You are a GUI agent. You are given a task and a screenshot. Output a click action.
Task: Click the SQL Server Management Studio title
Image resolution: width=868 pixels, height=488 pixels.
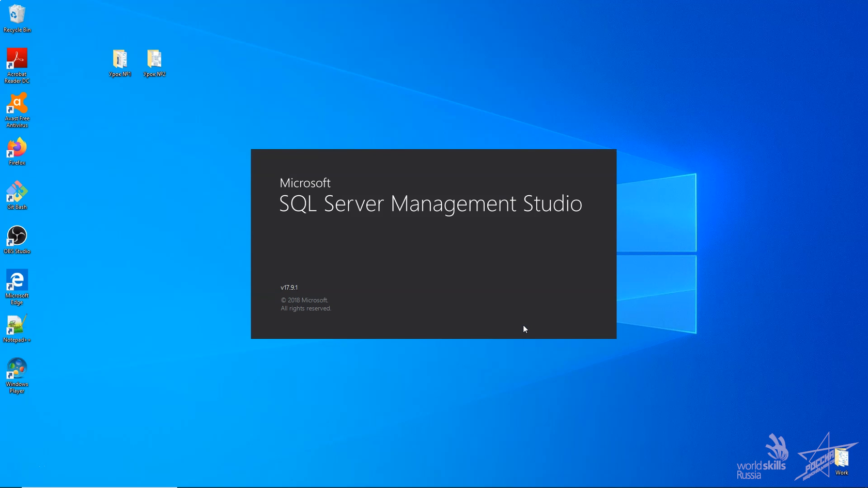pyautogui.click(x=431, y=204)
